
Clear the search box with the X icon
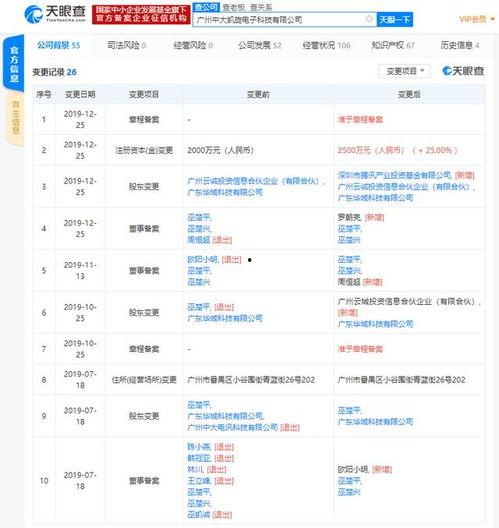pyautogui.click(x=369, y=19)
